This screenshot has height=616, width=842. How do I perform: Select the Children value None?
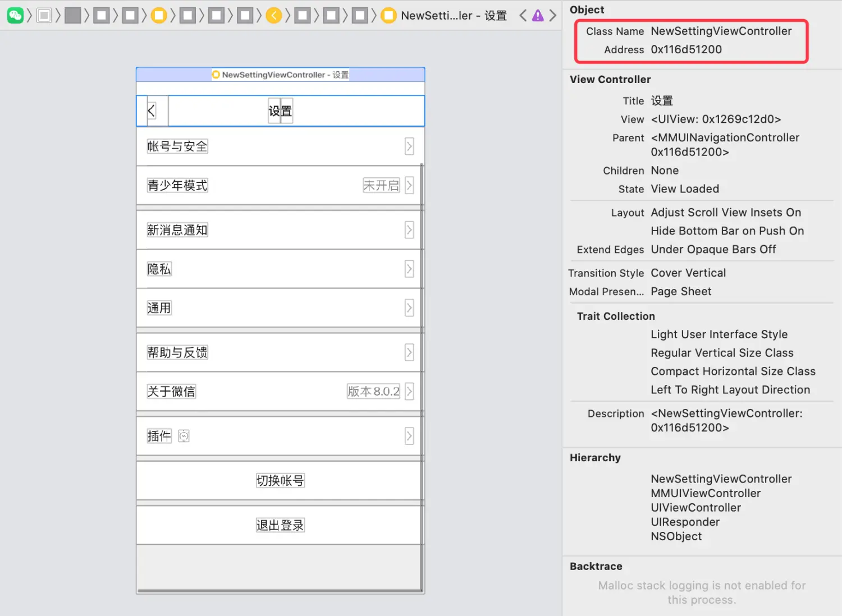665,171
